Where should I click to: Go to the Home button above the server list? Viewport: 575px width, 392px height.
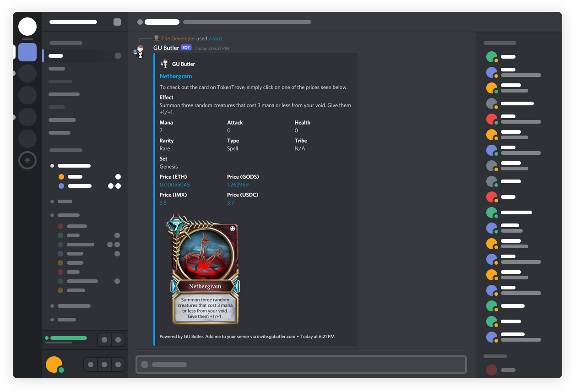(x=27, y=27)
